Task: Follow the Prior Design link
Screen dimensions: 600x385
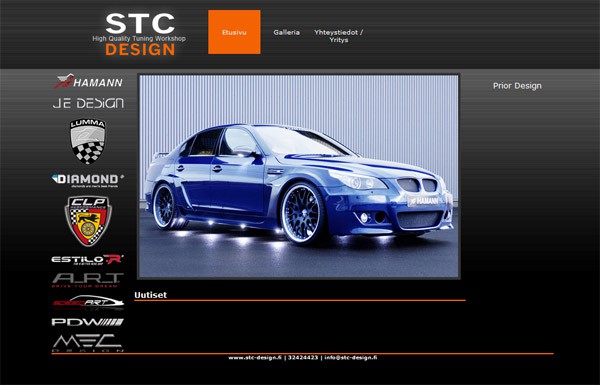Action: (517, 86)
